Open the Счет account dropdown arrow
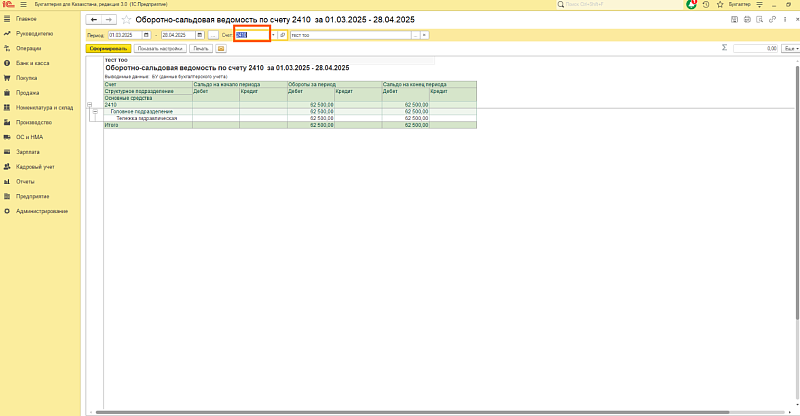Viewport: 800px width, 416px height. point(272,35)
